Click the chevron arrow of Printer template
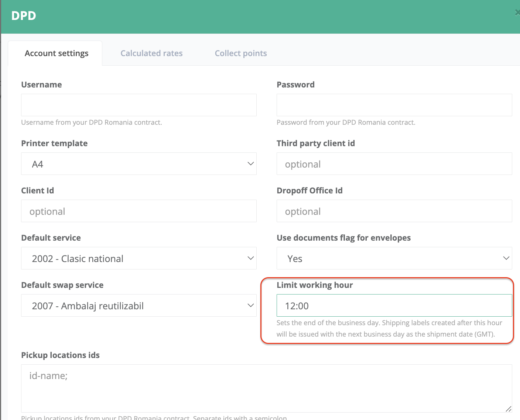This screenshot has height=420, width=520. (x=250, y=163)
